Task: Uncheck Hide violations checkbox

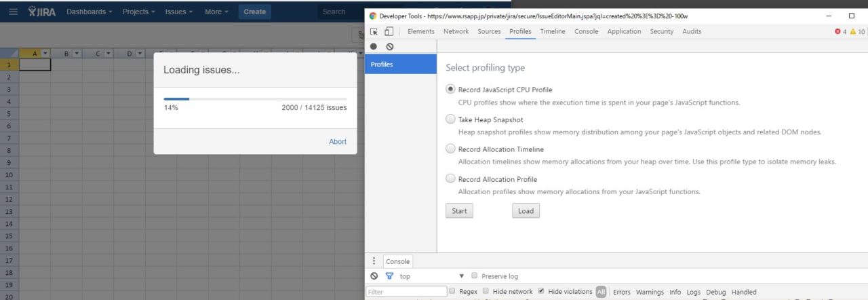Action: [x=541, y=291]
